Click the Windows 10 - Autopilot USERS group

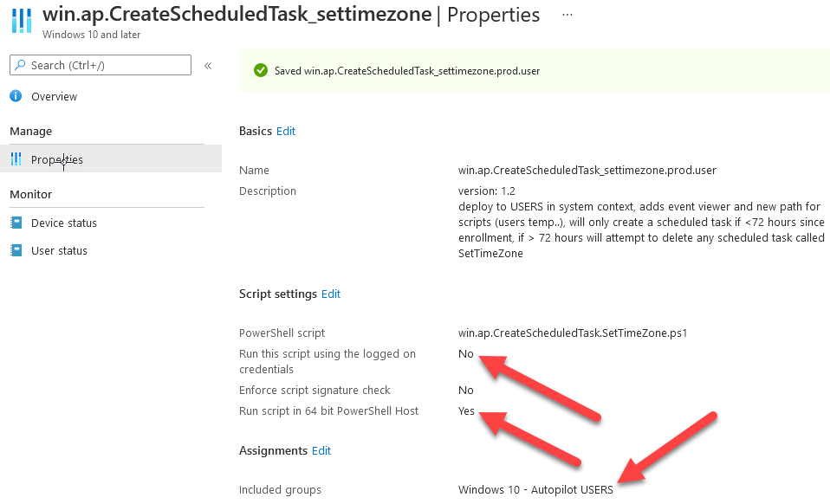[x=535, y=490]
